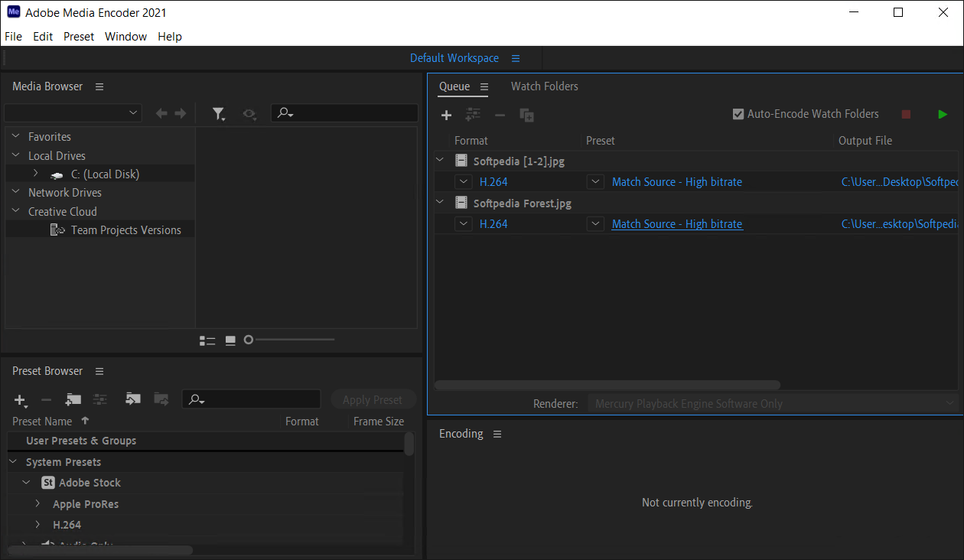The height and width of the screenshot is (560, 964).
Task: Open the Preset menu
Action: [x=79, y=36]
